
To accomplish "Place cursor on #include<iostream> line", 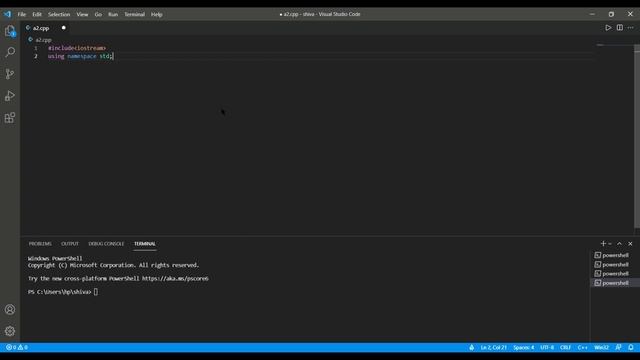I will [77, 48].
